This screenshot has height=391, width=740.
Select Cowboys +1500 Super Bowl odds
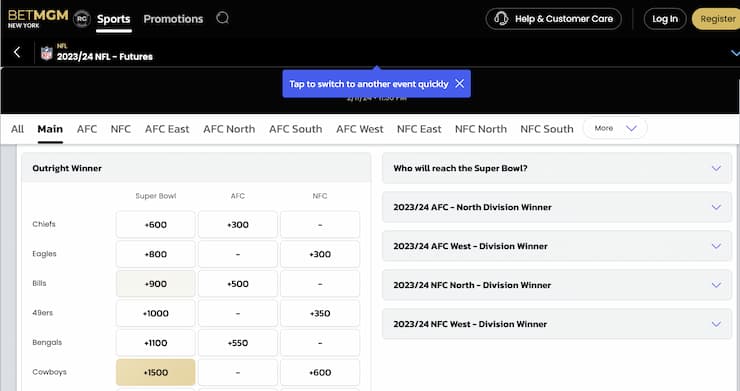(155, 372)
